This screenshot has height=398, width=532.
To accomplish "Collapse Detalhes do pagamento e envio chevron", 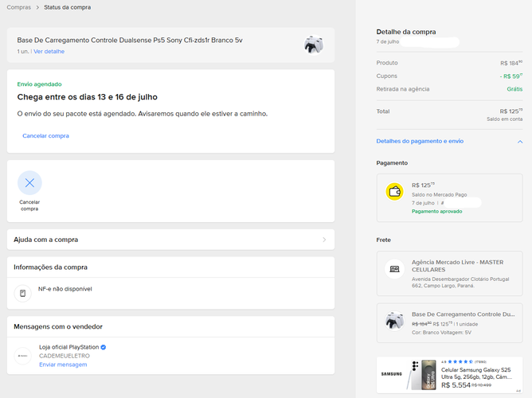I will click(x=520, y=142).
